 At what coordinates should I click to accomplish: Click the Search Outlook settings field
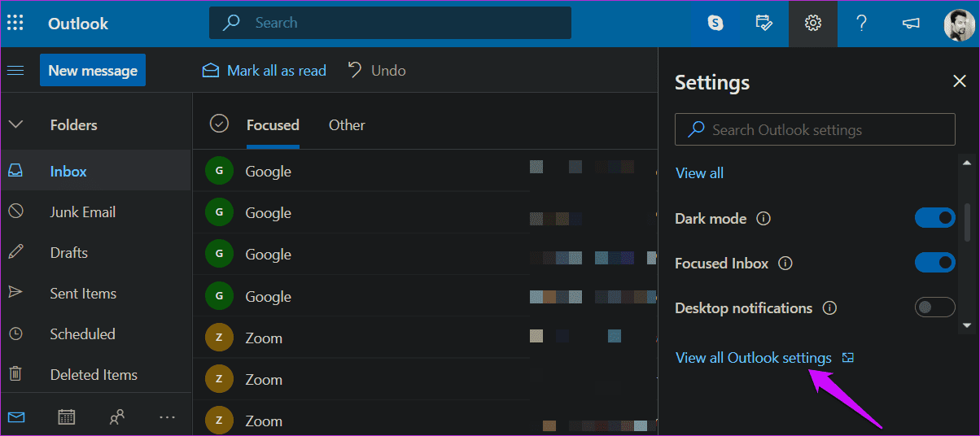click(815, 129)
